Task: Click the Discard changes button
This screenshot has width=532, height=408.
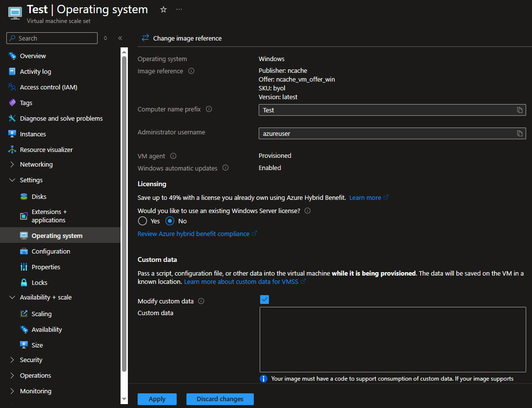Action: coord(220,399)
